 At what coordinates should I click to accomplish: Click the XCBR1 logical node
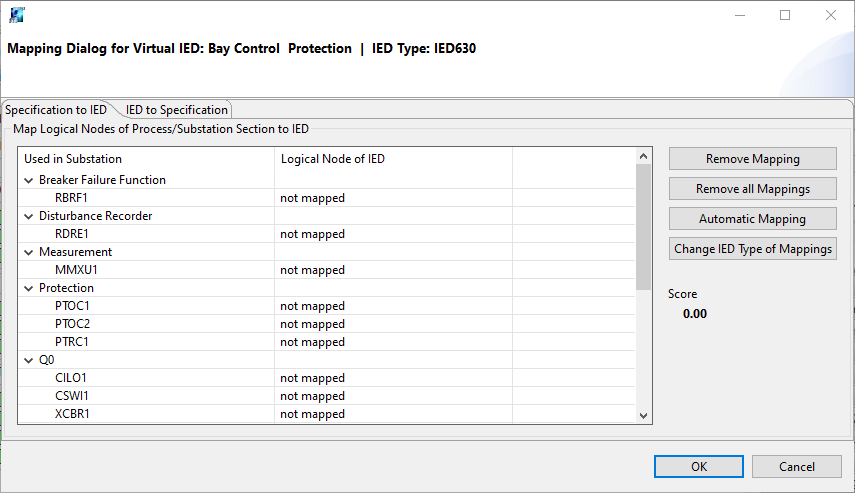(72, 414)
